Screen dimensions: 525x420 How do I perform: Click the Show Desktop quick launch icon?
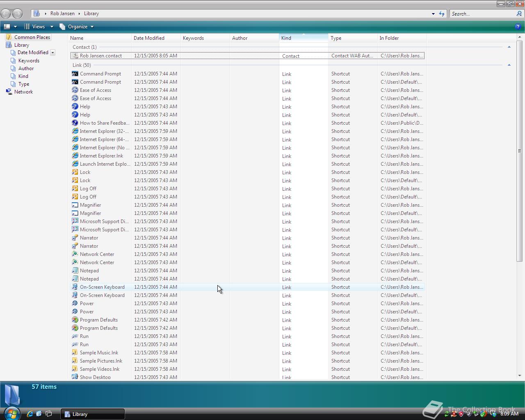coord(48,414)
